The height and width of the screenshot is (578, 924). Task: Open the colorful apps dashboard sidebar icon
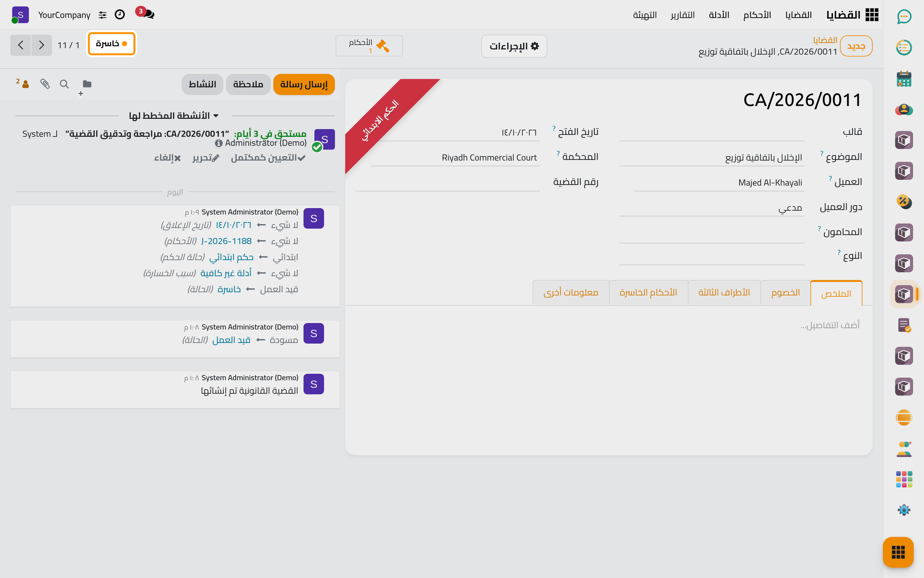coord(904,479)
